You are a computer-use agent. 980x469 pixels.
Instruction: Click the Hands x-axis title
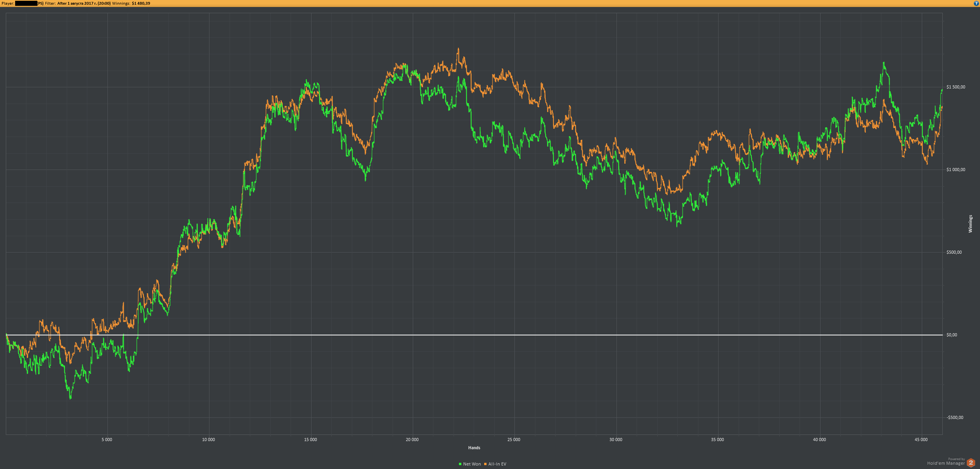(474, 448)
